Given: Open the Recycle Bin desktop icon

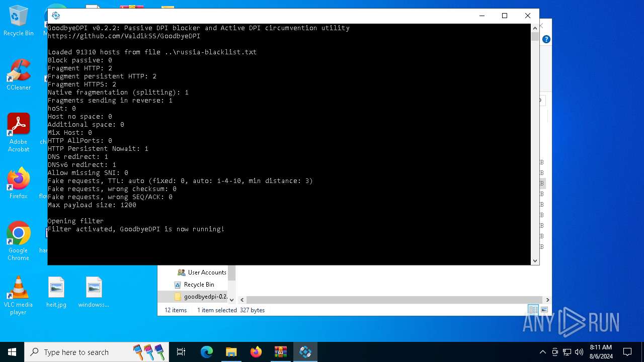Looking at the screenshot, I should click(19, 21).
